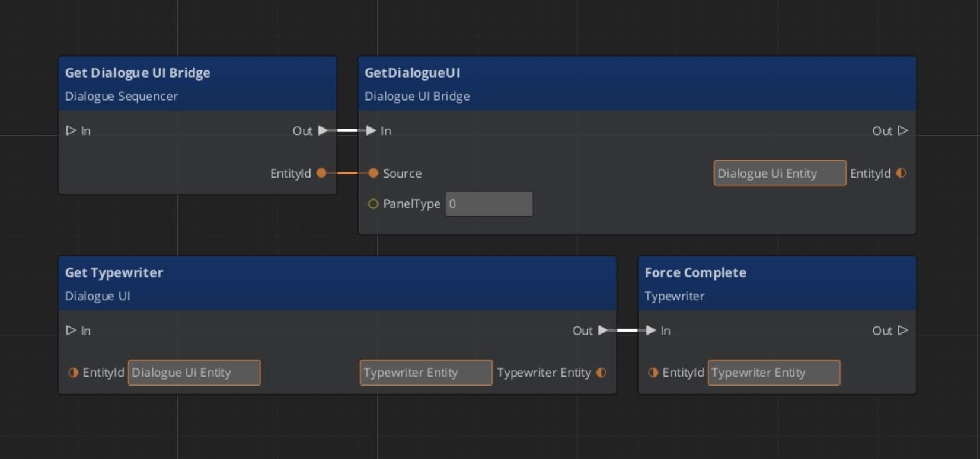
Task: Click the Source input pin on GetDialogueUI node
Action: (x=373, y=173)
